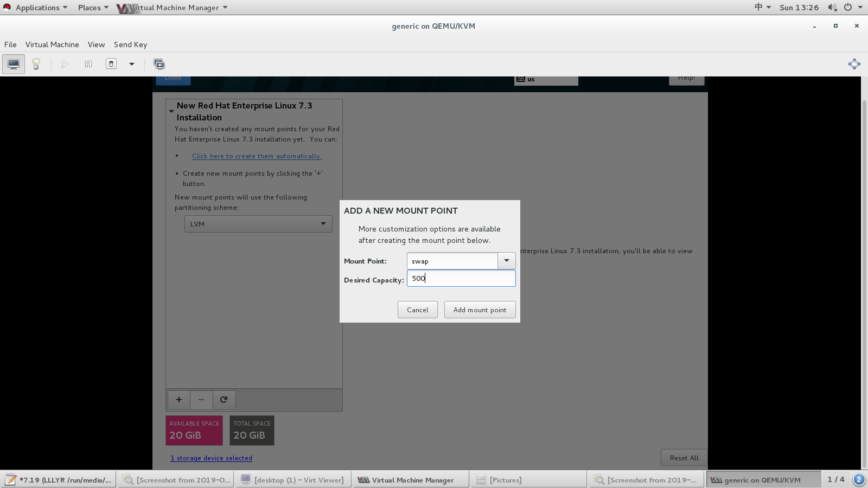Open File menu
This screenshot has height=488, width=868.
click(x=10, y=44)
